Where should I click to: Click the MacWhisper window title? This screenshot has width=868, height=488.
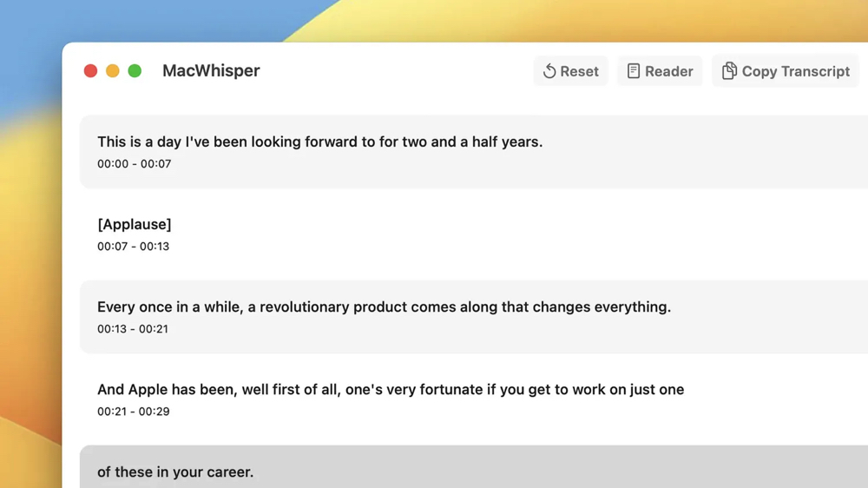coord(211,71)
